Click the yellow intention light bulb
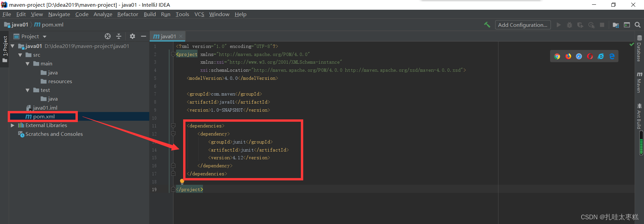The height and width of the screenshot is (224, 644). pos(182,182)
